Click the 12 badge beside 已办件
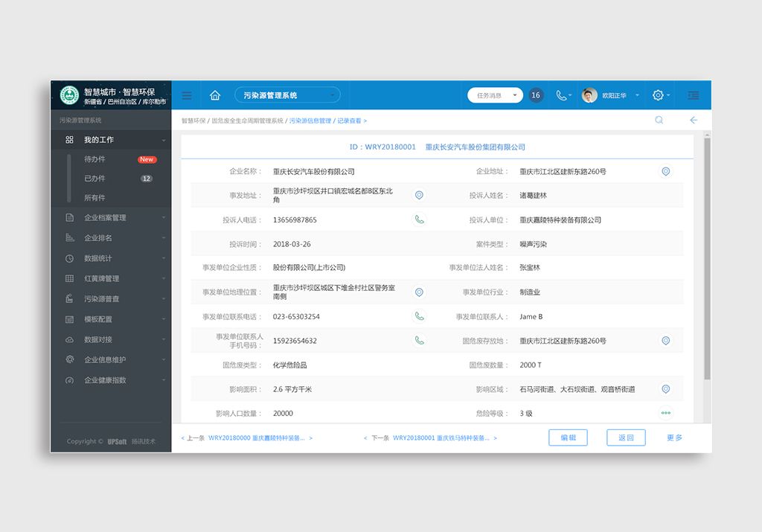 (x=147, y=179)
